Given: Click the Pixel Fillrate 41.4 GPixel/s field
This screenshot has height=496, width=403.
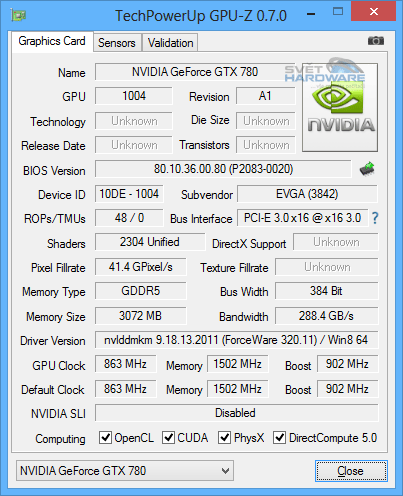Looking at the screenshot, I should 141,267.
